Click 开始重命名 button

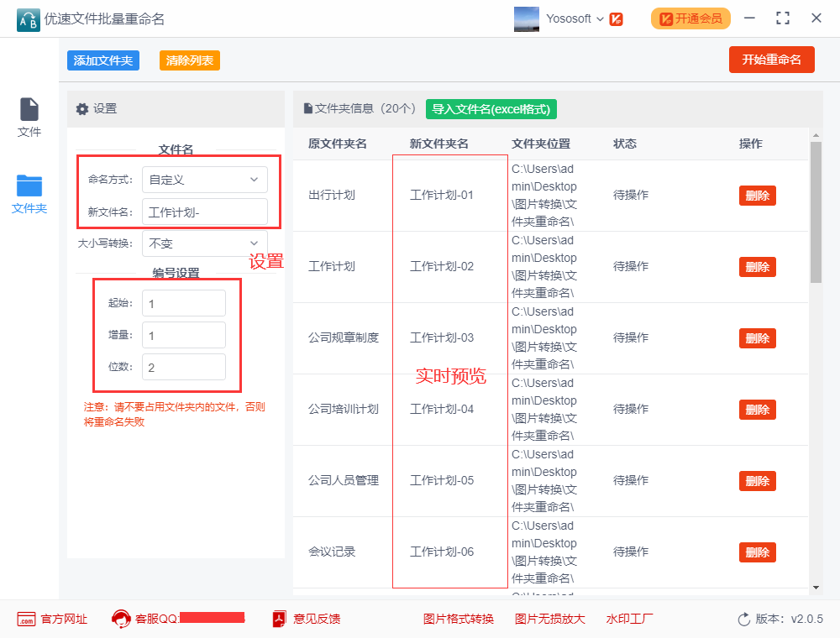(771, 60)
